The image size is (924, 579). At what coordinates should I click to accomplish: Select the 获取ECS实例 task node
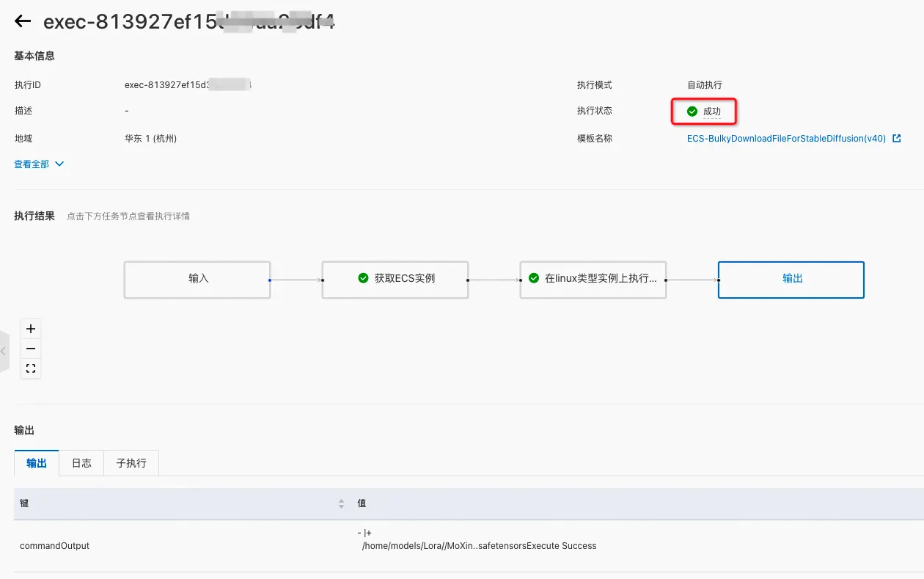[395, 280]
